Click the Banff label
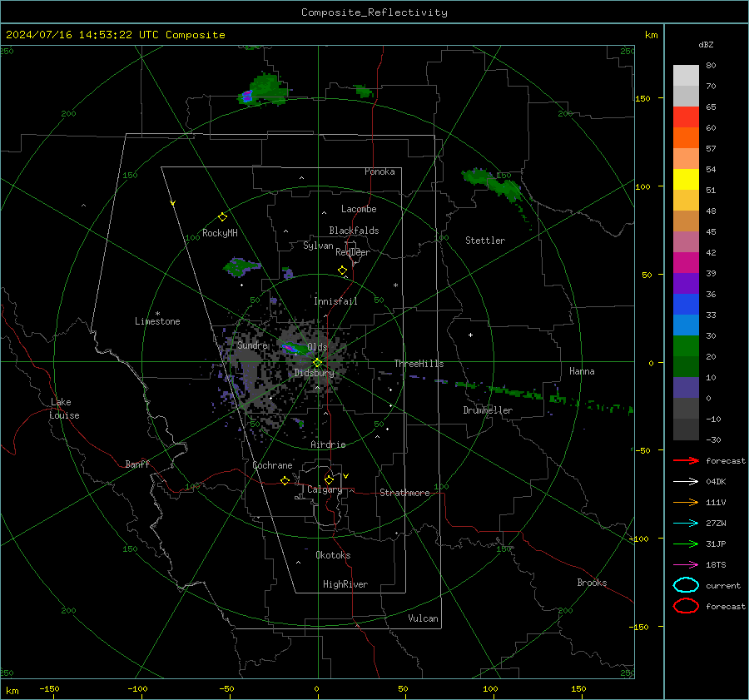 pyautogui.click(x=137, y=464)
